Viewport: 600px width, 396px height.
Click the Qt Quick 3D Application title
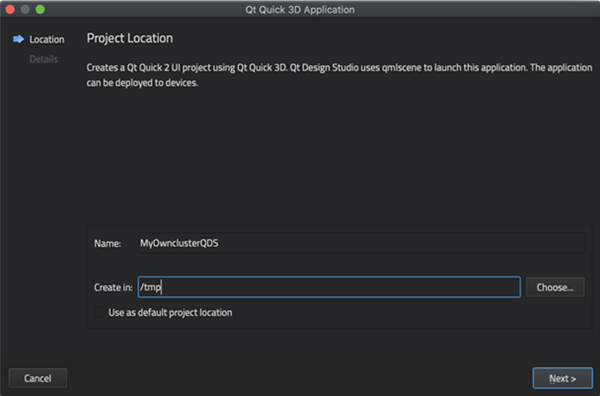click(300, 10)
